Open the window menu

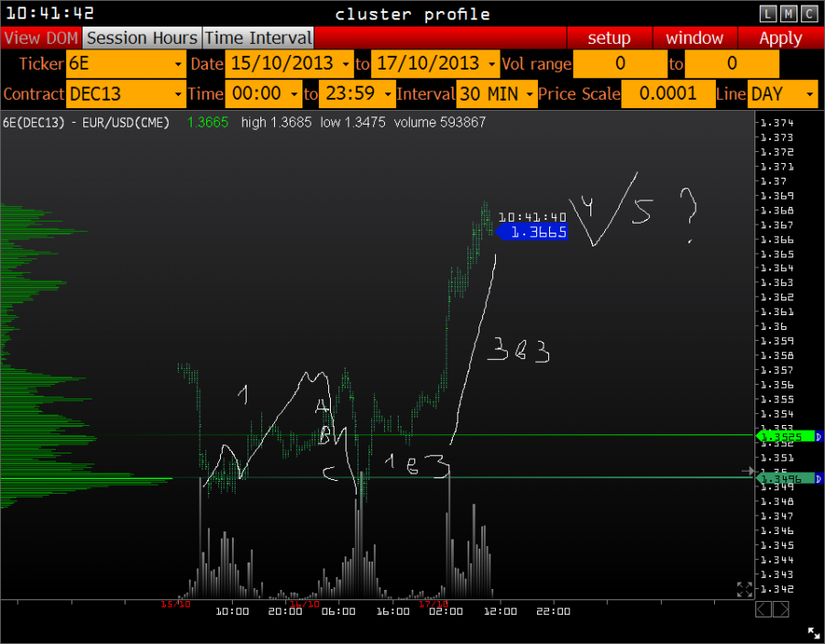(694, 38)
